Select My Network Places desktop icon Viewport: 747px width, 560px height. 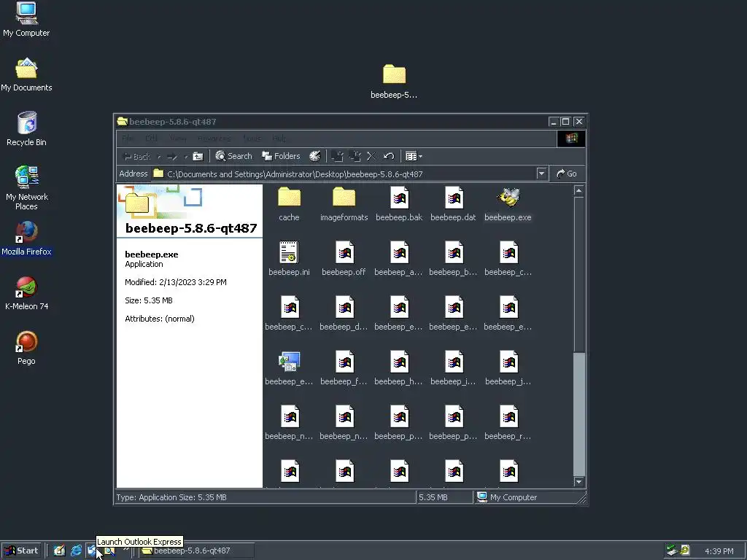click(26, 188)
